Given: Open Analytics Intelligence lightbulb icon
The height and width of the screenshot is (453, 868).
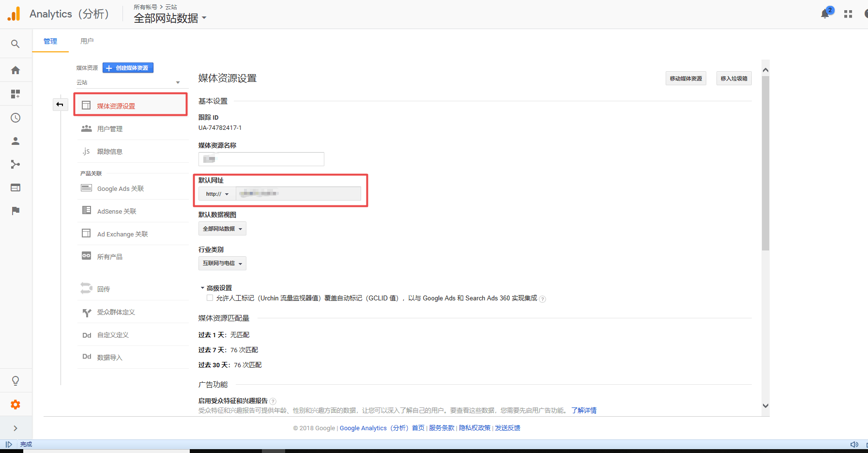Looking at the screenshot, I should pyautogui.click(x=15, y=380).
